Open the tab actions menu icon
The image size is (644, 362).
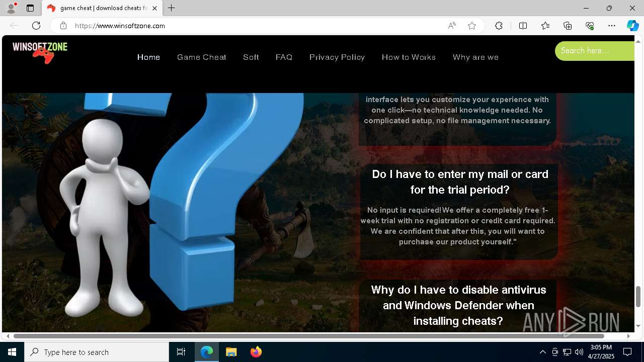point(30,8)
